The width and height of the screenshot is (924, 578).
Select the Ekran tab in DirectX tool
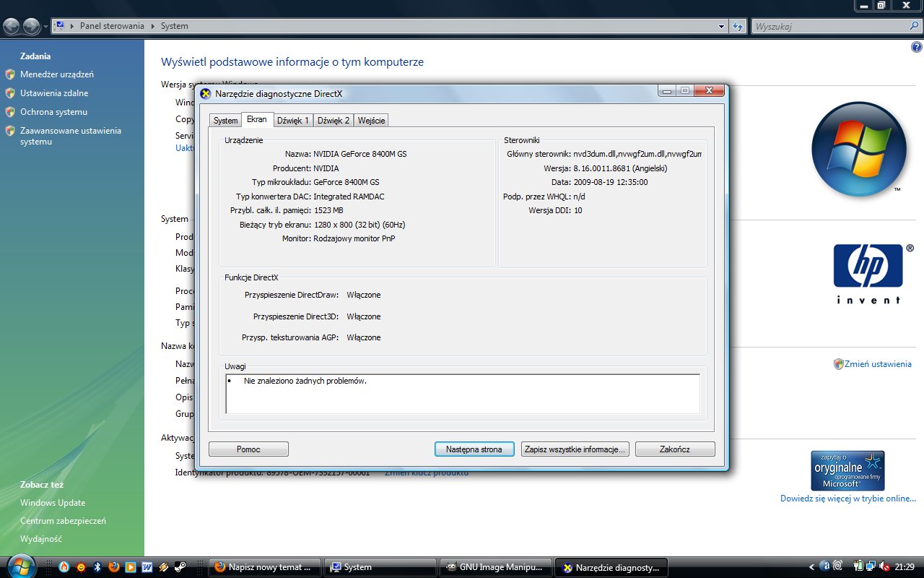click(256, 119)
